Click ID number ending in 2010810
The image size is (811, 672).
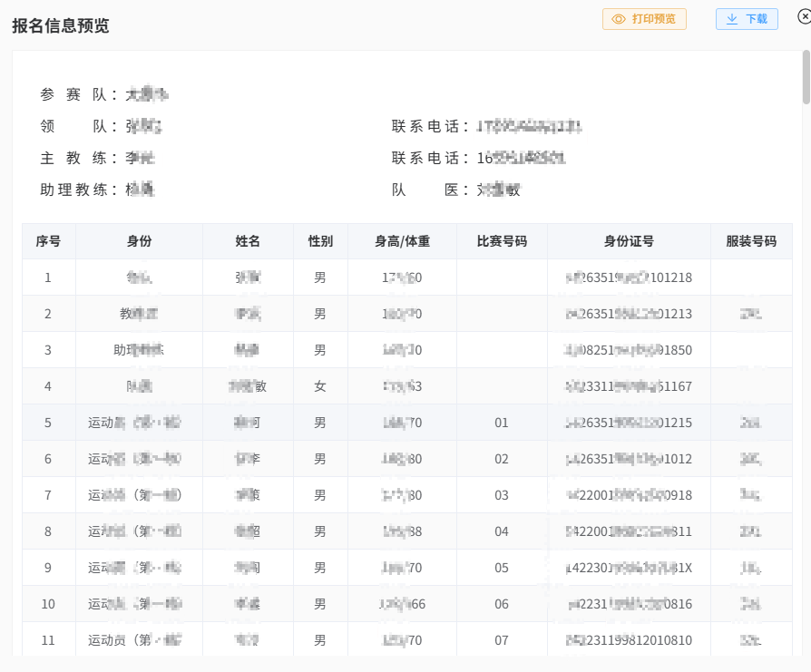coord(629,640)
